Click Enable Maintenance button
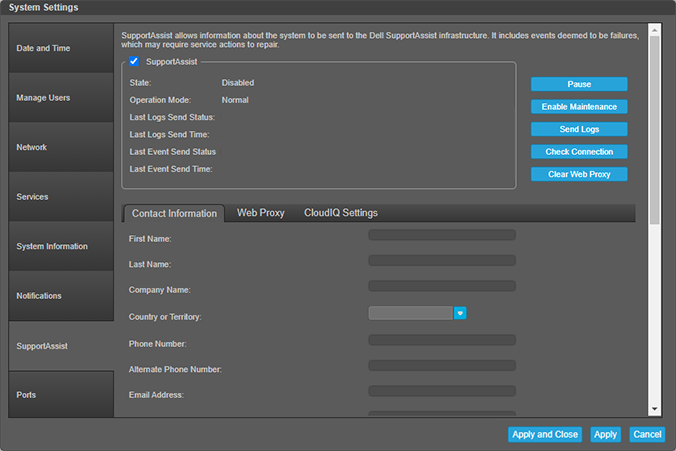The height and width of the screenshot is (451, 676). click(579, 106)
